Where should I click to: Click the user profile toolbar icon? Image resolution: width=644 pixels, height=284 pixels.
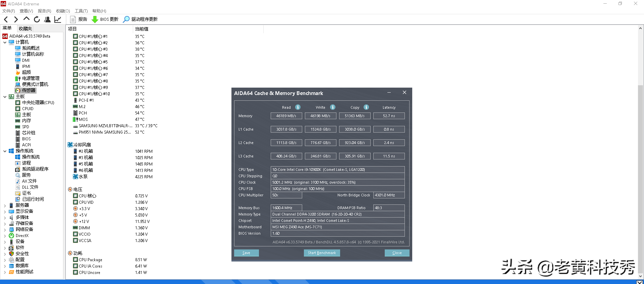(x=47, y=19)
